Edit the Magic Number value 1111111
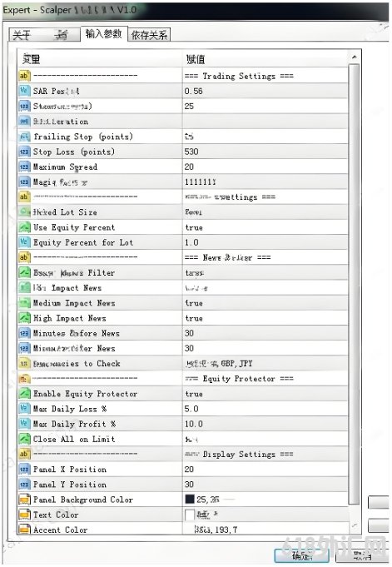This screenshot has height=567, width=392. pyautogui.click(x=265, y=182)
